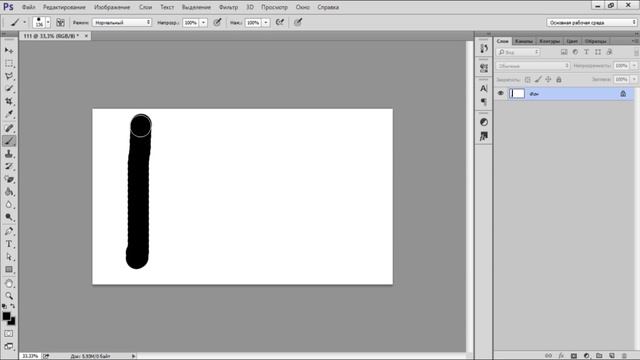This screenshot has height=360, width=640.
Task: Open the Изображение menu
Action: coord(112,7)
